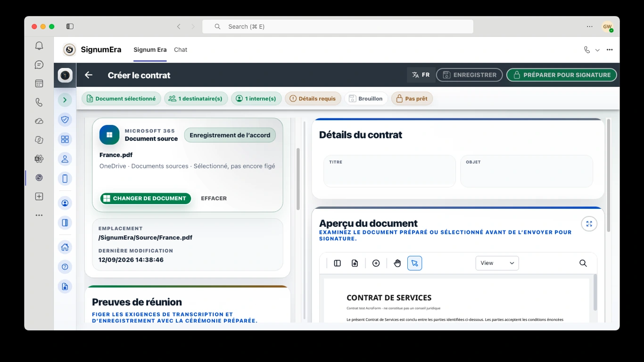Expand the document preview to fullscreen
The height and width of the screenshot is (362, 644).
click(x=589, y=224)
